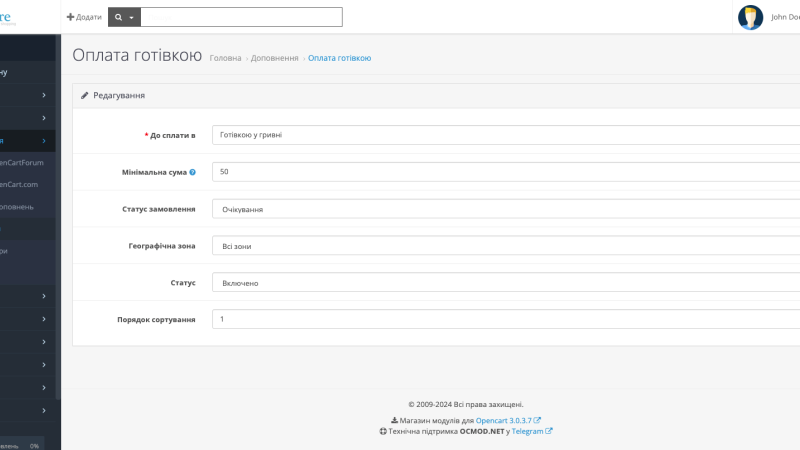
Task: Go to Доповнення breadcrumb
Action: point(274,58)
